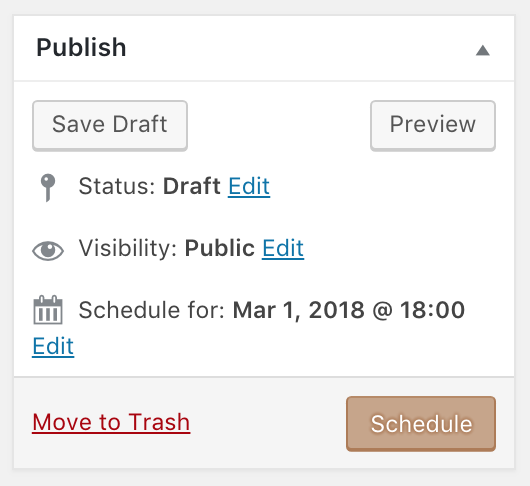The width and height of the screenshot is (530, 486).
Task: Collapse the Publish panel with the triangle arrow
Action: (x=483, y=51)
